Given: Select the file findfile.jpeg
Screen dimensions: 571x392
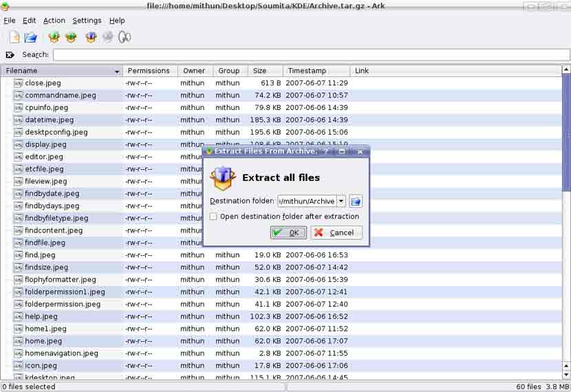Looking at the screenshot, I should click(45, 243).
